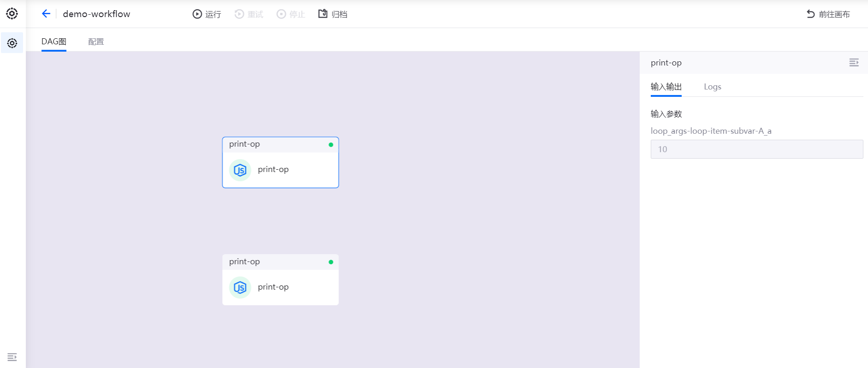The image size is (868, 368).
Task: Click the loop_args input field showing 10
Action: point(756,149)
